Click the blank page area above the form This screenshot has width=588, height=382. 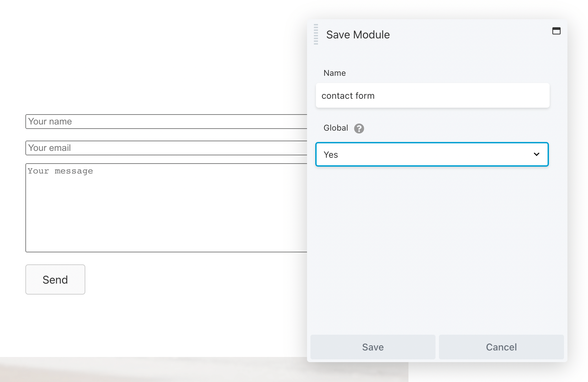pos(154,58)
